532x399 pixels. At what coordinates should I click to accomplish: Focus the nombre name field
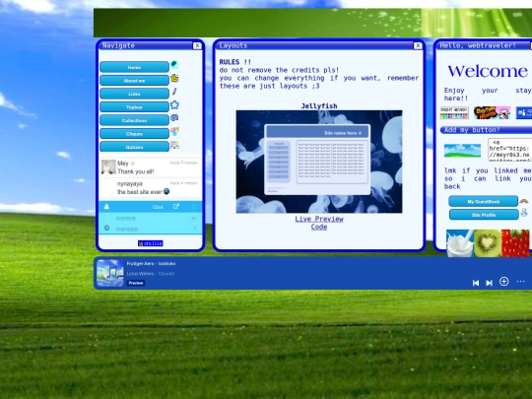tap(151, 218)
